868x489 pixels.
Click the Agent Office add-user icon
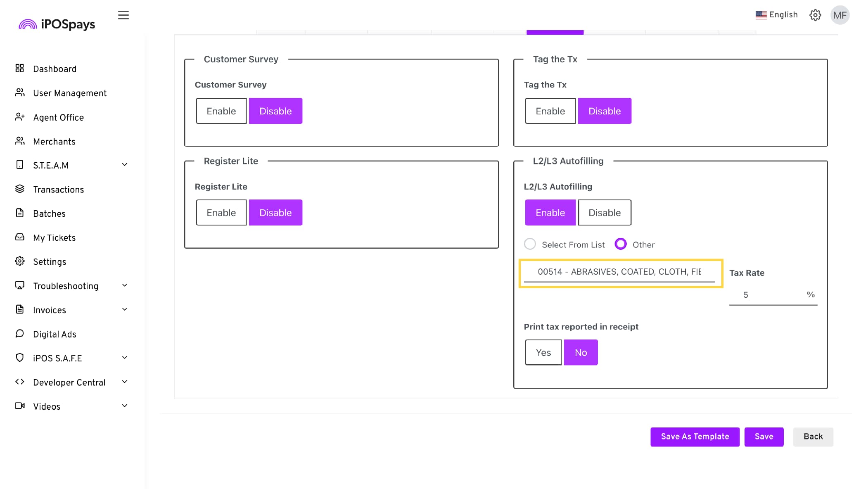coord(19,117)
